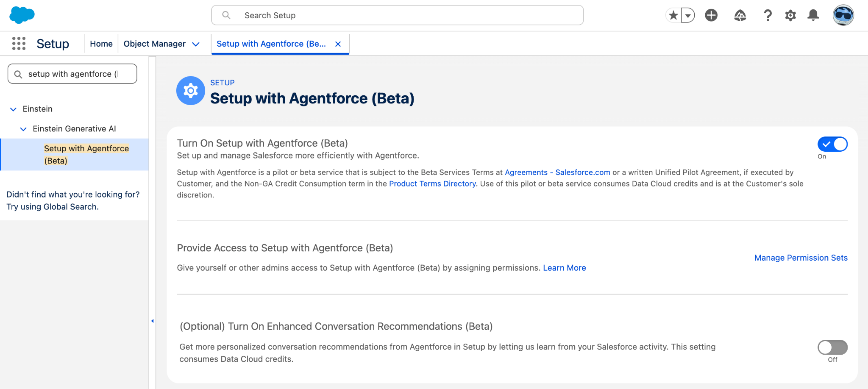Click the favorites list dropdown arrow
This screenshot has height=389, width=868.
pyautogui.click(x=687, y=15)
